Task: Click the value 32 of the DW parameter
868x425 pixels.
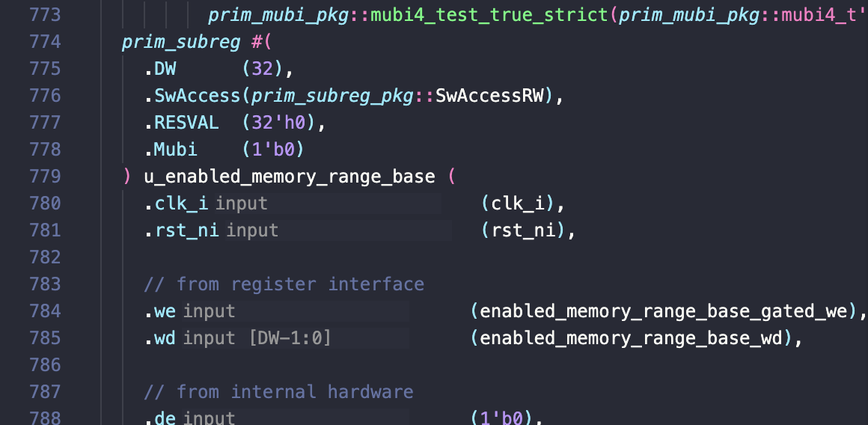Action: (262, 69)
